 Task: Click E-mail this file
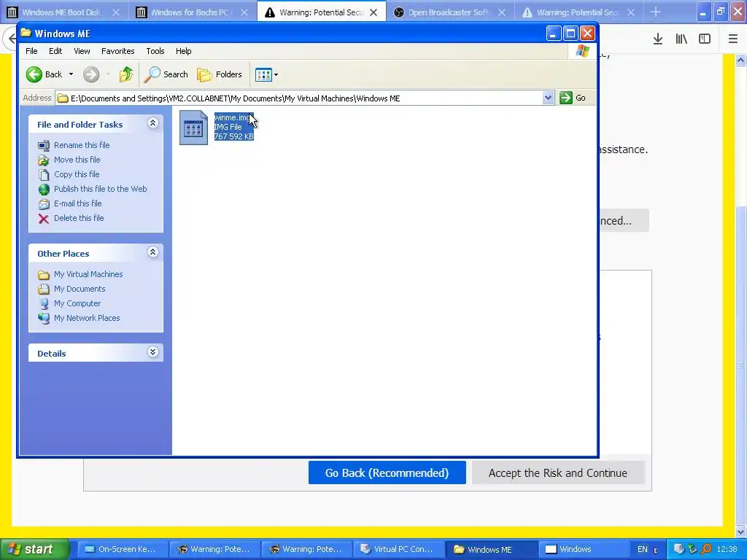pos(77,203)
